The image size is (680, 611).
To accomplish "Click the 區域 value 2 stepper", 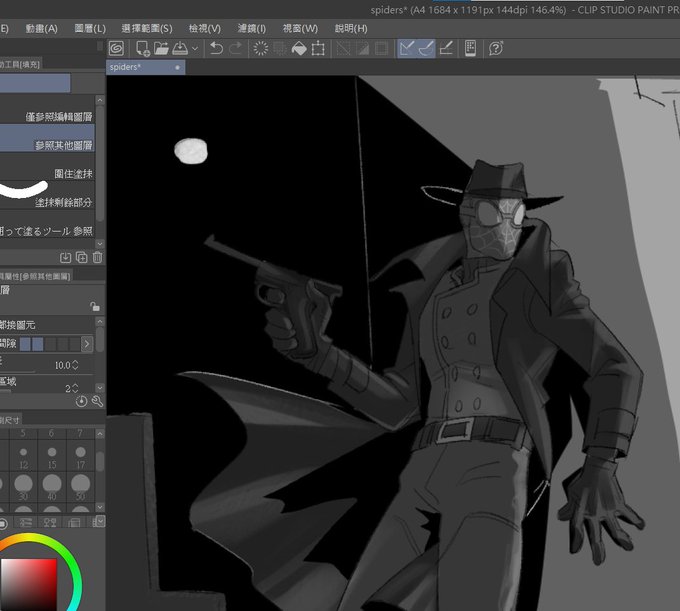I will click(x=75, y=388).
